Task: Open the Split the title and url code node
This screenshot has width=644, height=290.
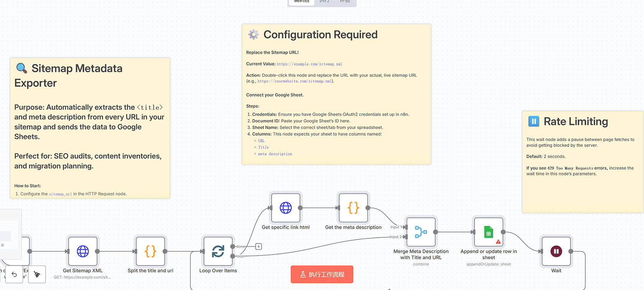Action: [x=150, y=252]
